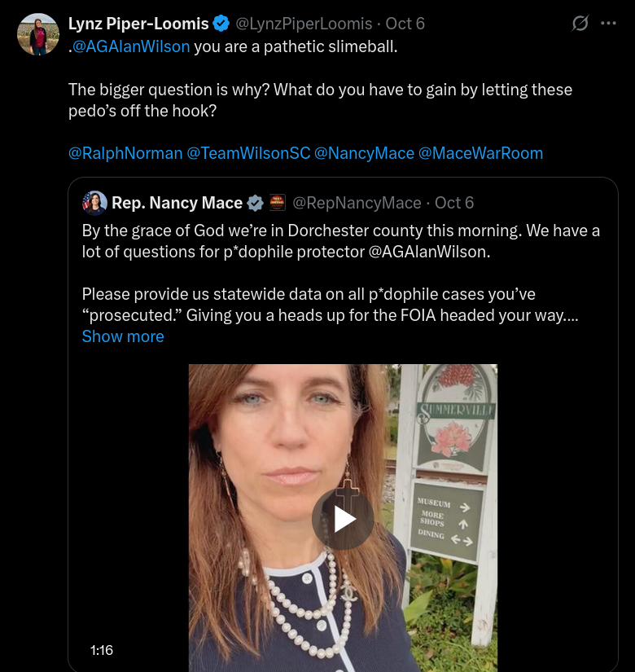Image resolution: width=635 pixels, height=672 pixels.
Task: Click Nancy Mace's verified checkmark badge
Action: coord(255,203)
